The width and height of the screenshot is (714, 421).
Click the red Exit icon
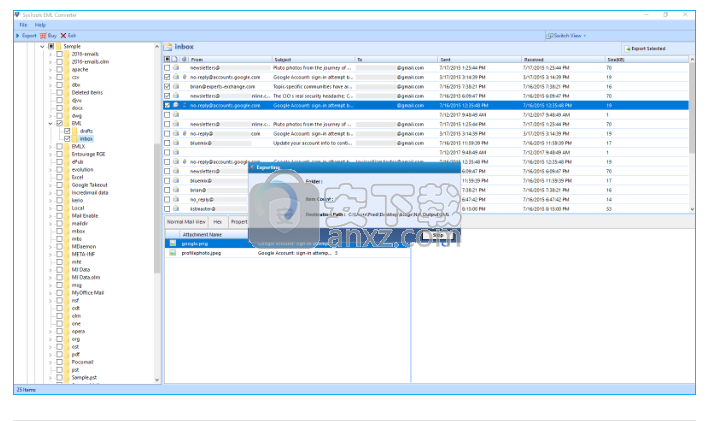coord(63,36)
